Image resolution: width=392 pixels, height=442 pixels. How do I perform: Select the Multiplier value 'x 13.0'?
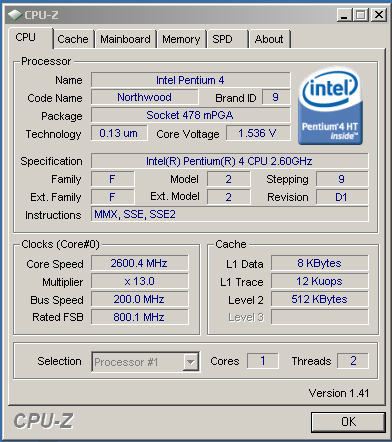[140, 281]
